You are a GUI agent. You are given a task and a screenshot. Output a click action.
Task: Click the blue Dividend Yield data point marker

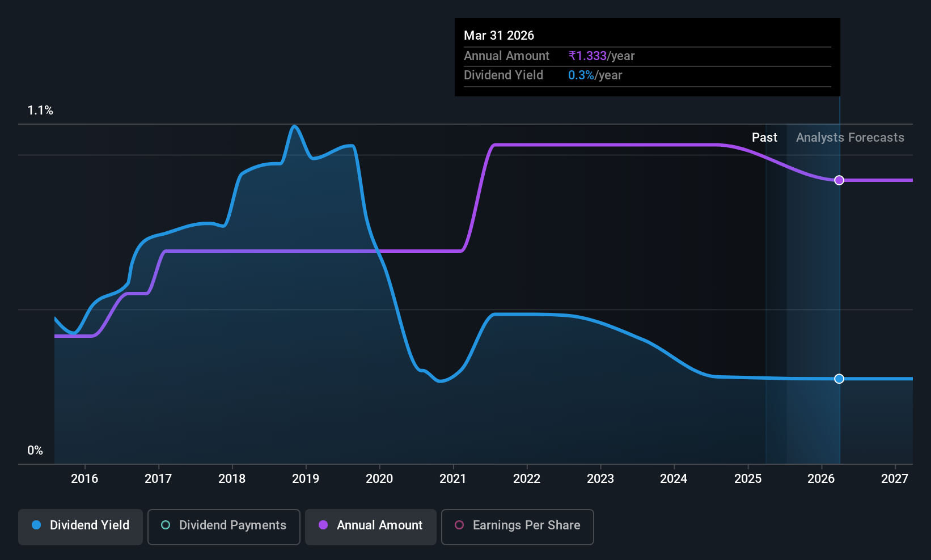click(839, 379)
